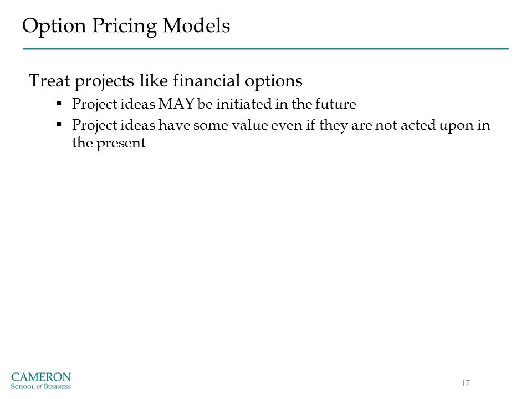Image resolution: width=532 pixels, height=399 pixels.
Task: Click the word Option in the title
Action: coord(54,27)
